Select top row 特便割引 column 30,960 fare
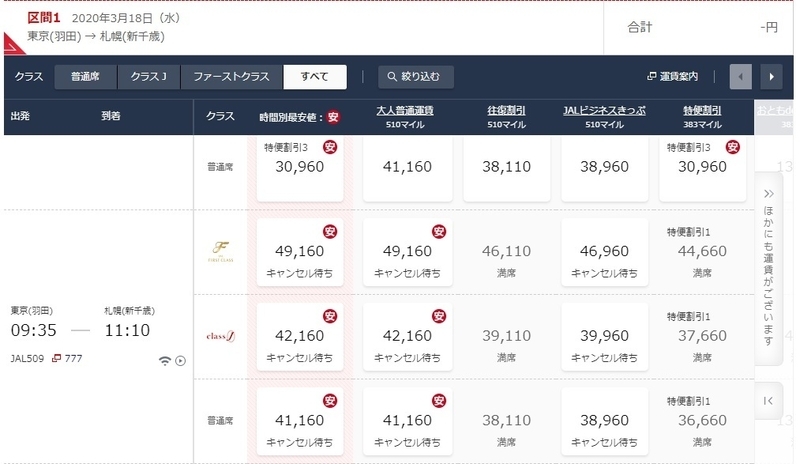This screenshot has width=800, height=464. 703,169
